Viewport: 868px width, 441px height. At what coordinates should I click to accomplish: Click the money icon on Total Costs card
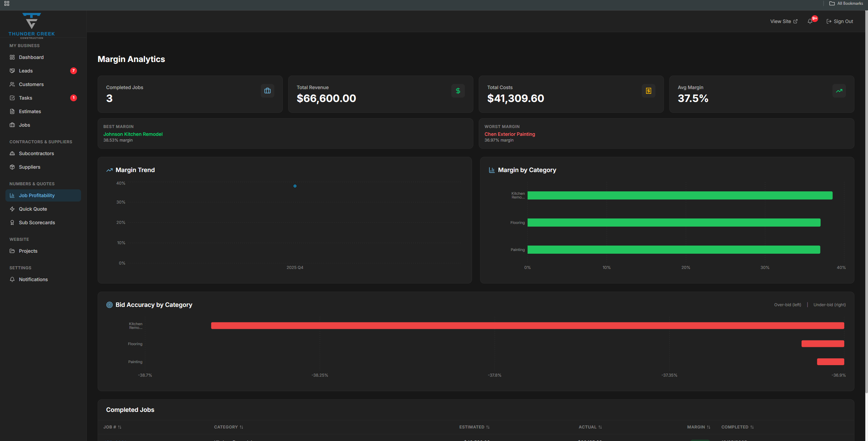pyautogui.click(x=648, y=90)
